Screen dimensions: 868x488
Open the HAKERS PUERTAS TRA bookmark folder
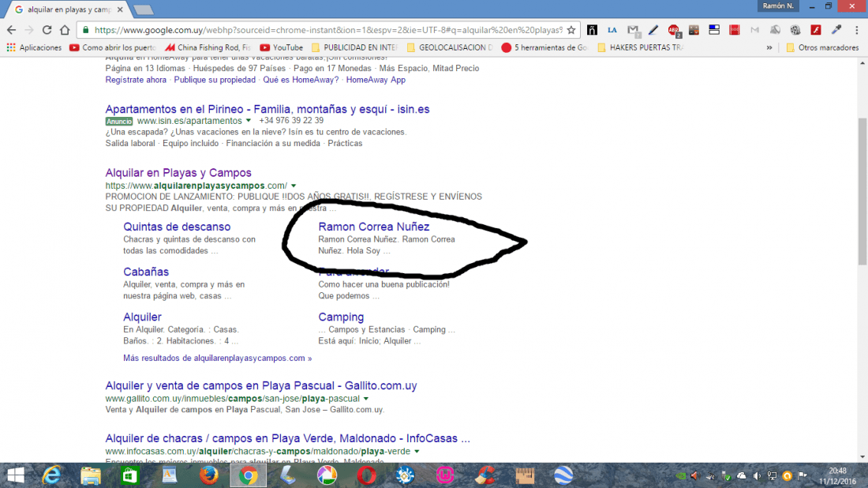(641, 47)
